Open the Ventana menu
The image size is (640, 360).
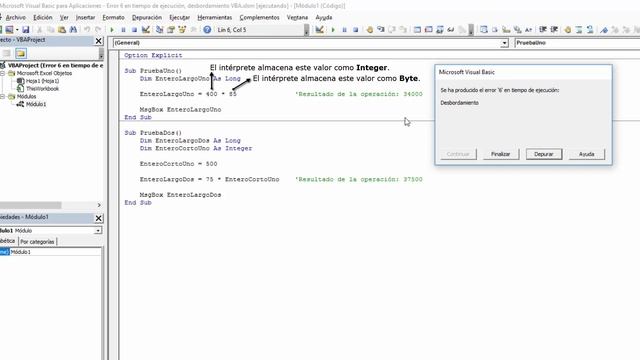click(x=297, y=18)
